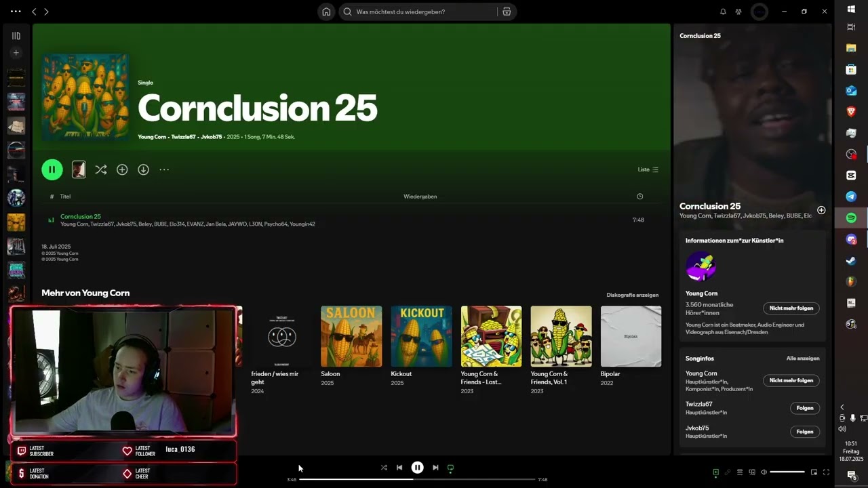868x488 pixels.
Task: Add Cornclusion 25 single to library
Action: tap(122, 169)
